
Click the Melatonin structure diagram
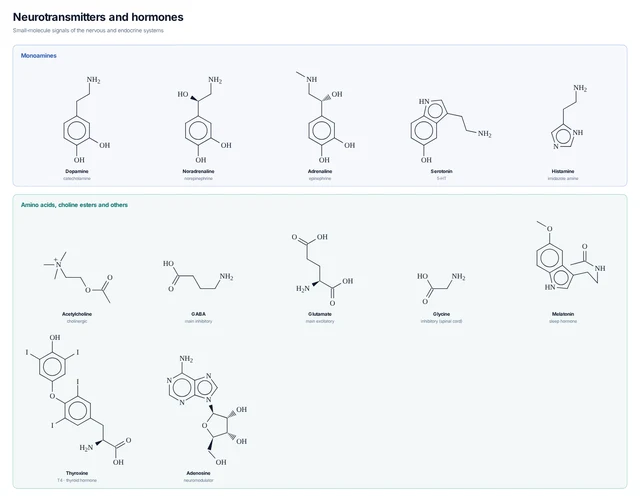pyautogui.click(x=571, y=256)
